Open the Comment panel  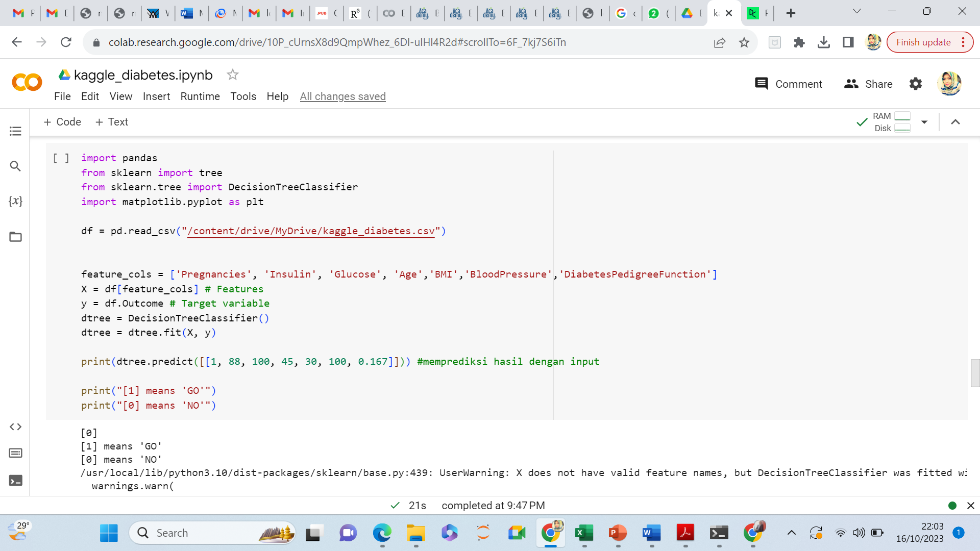click(789, 84)
